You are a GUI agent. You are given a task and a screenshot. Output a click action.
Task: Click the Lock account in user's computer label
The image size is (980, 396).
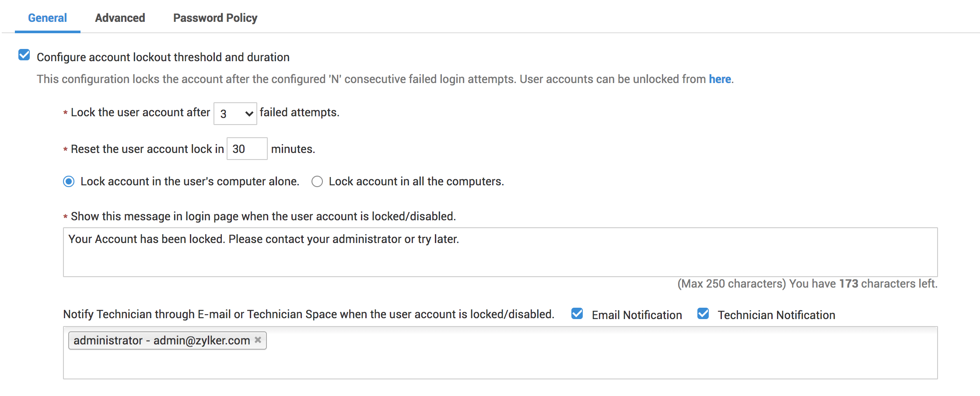coord(189,181)
